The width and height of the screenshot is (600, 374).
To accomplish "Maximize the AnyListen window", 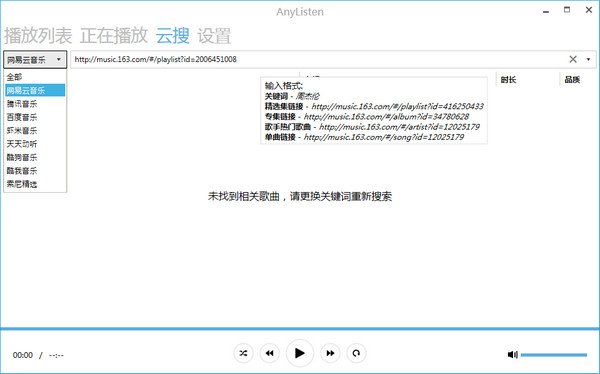I will pos(567,10).
